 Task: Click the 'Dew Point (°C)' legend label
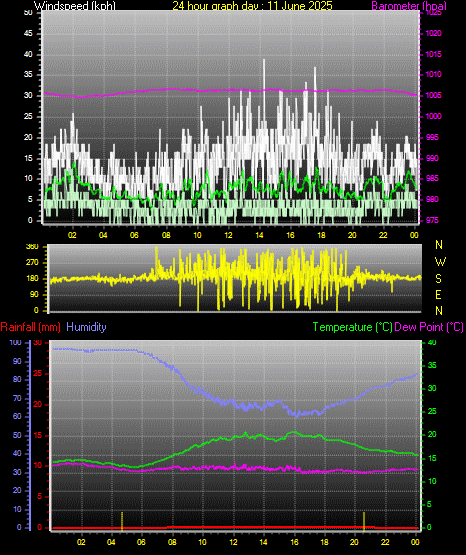pos(429,327)
